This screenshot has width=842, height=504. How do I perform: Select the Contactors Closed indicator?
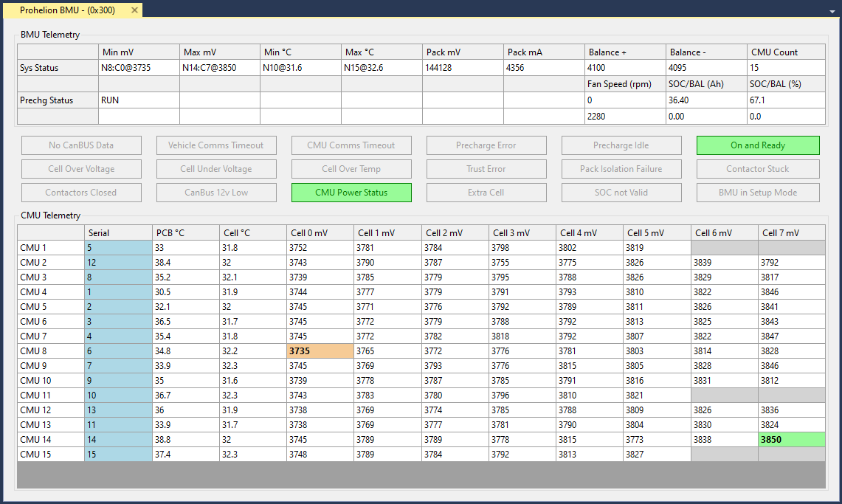click(82, 193)
